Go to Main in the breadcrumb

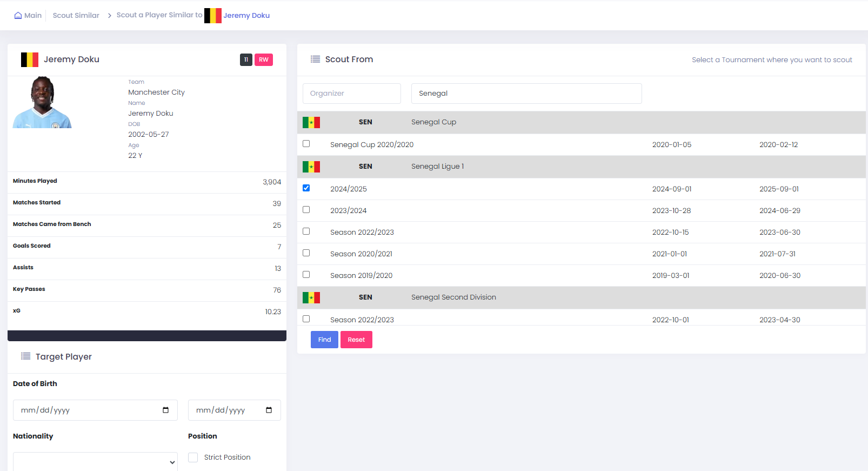(33, 16)
